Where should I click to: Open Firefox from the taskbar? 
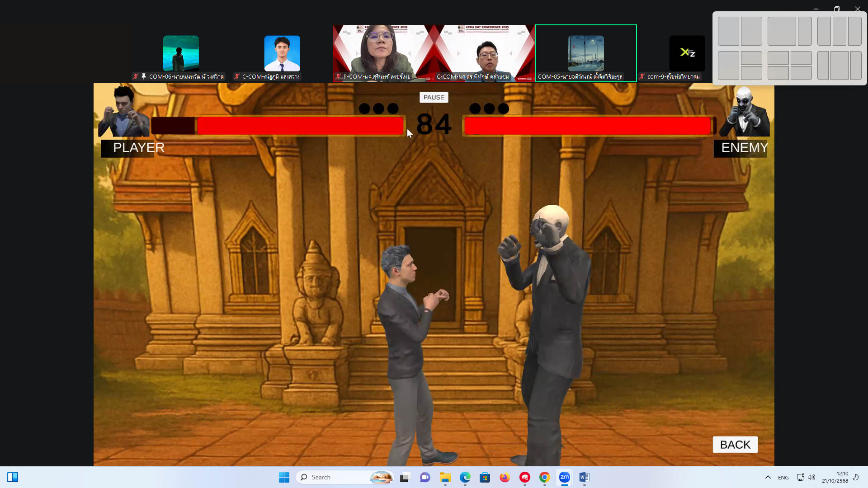tap(505, 477)
